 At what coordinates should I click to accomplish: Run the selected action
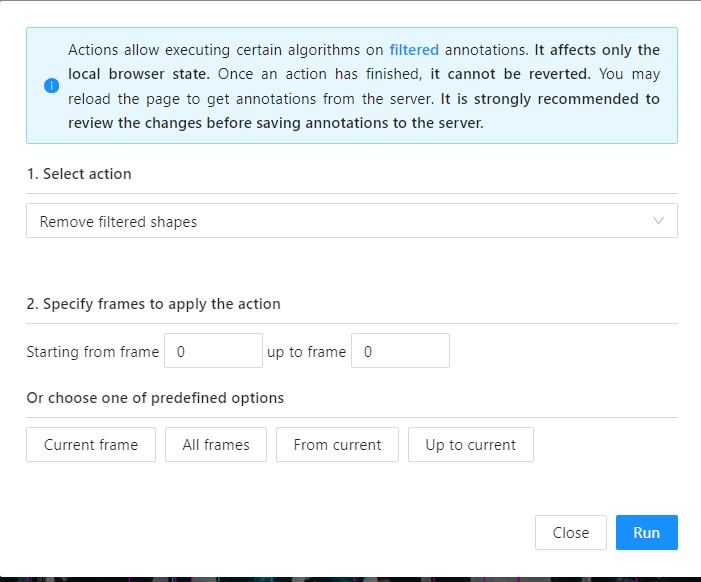tap(646, 532)
